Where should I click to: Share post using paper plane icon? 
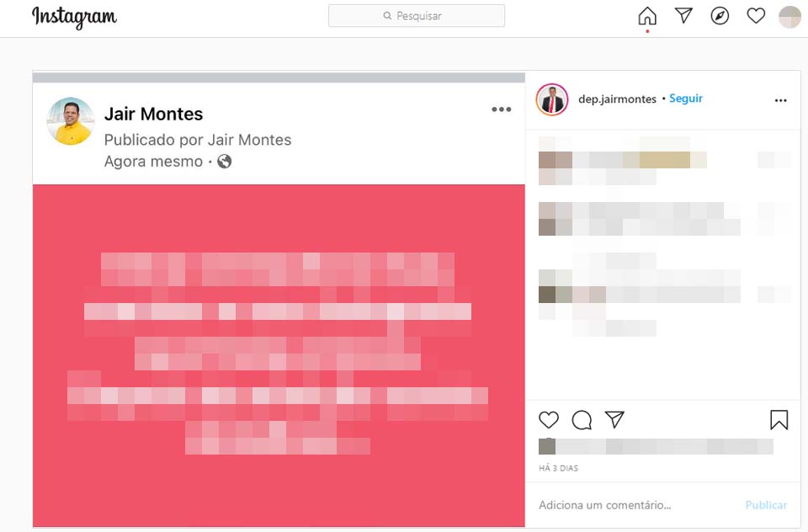pyautogui.click(x=614, y=419)
